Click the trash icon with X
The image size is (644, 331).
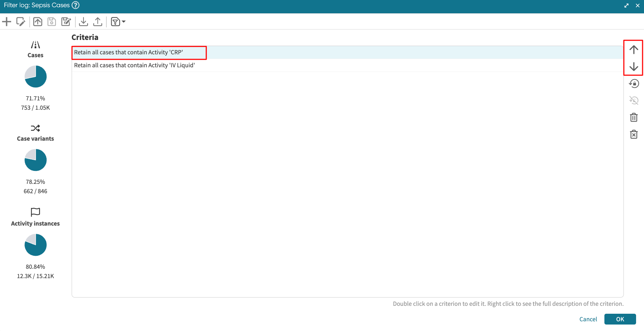[634, 135]
